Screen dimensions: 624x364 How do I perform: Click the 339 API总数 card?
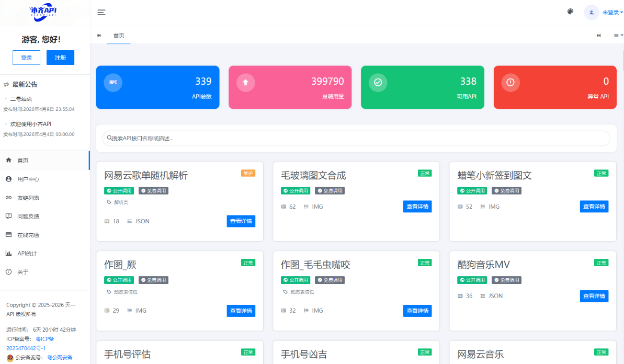[x=157, y=87]
